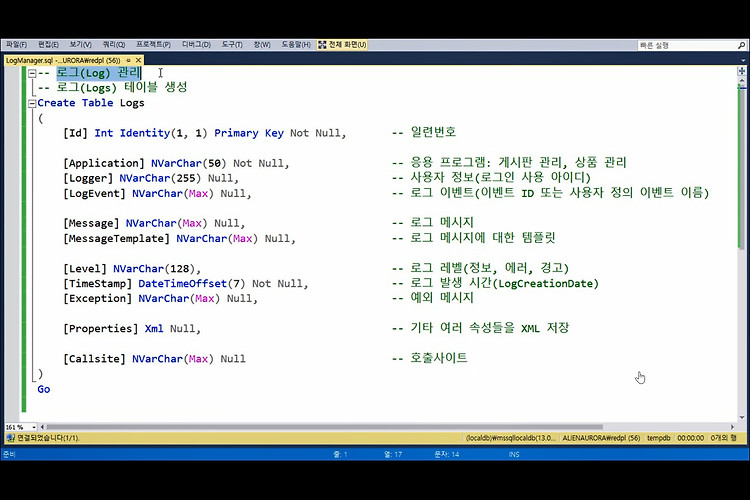Click the 준비 ready status text
This screenshot has width=750, height=500.
click(10, 454)
